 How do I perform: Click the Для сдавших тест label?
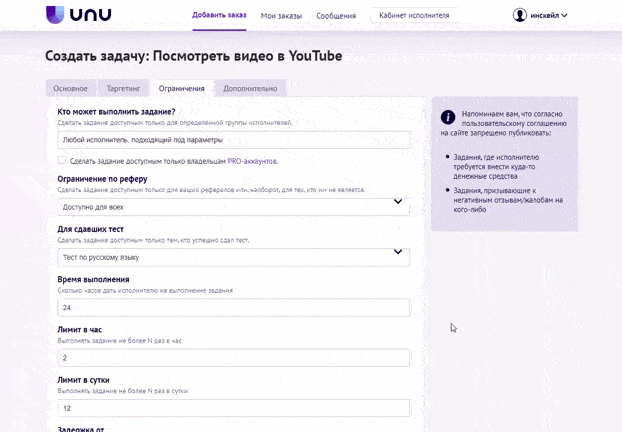pyautogui.click(x=90, y=229)
